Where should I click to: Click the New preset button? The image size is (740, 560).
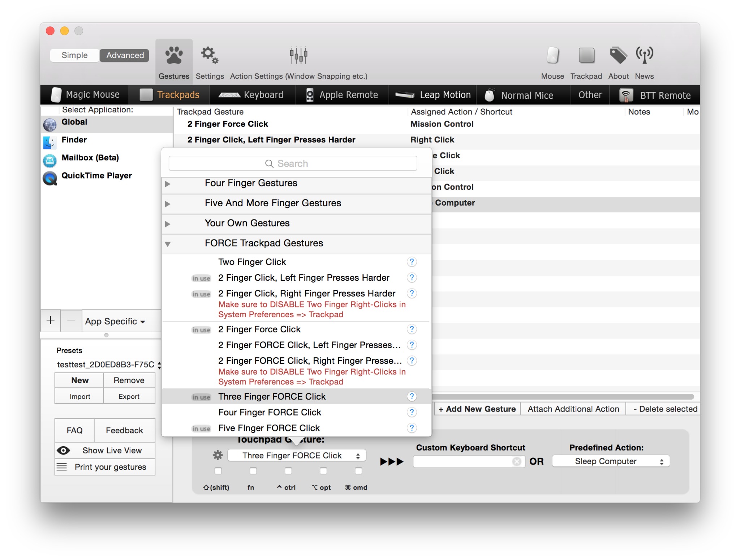pos(79,380)
